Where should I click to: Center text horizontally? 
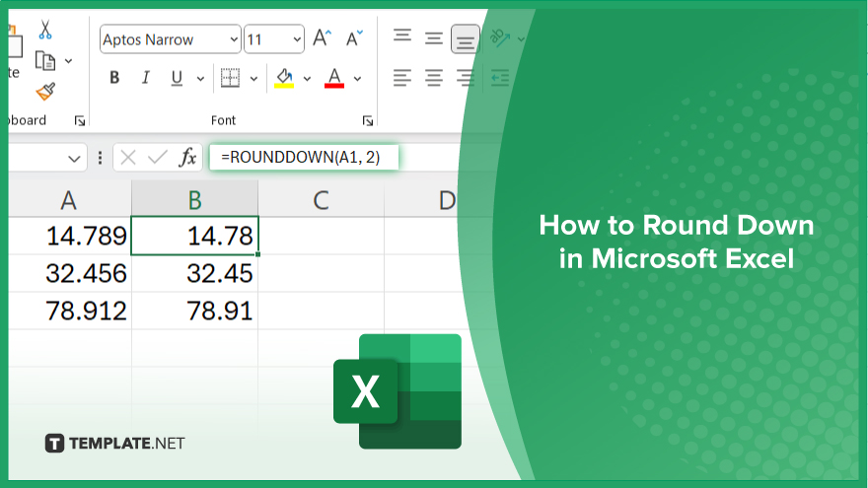click(434, 78)
